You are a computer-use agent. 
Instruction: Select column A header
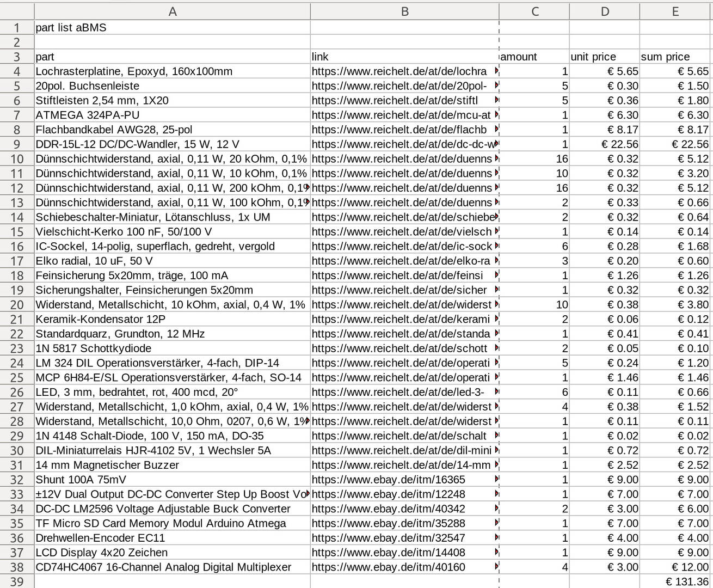tap(173, 11)
